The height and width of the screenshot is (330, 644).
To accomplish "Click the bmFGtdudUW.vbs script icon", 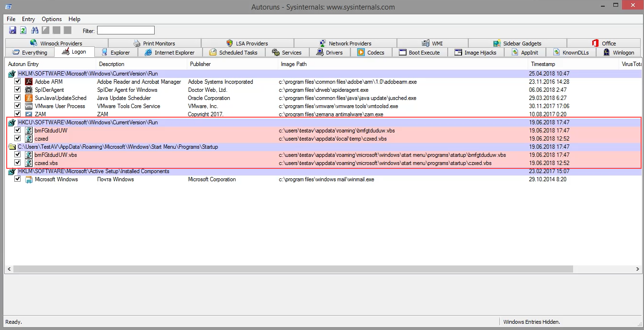I will point(29,155).
